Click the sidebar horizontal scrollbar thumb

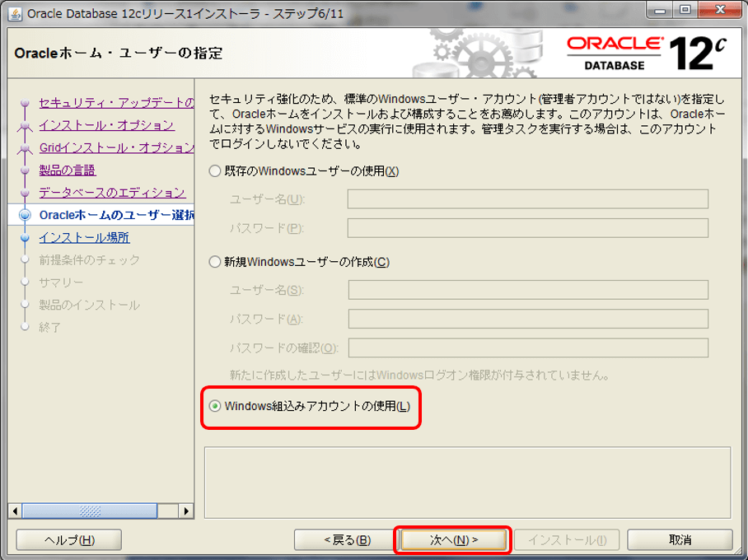click(x=90, y=511)
